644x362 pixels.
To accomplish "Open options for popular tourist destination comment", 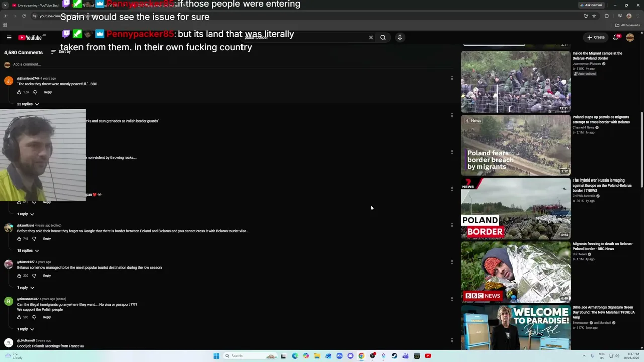I will [452, 262].
